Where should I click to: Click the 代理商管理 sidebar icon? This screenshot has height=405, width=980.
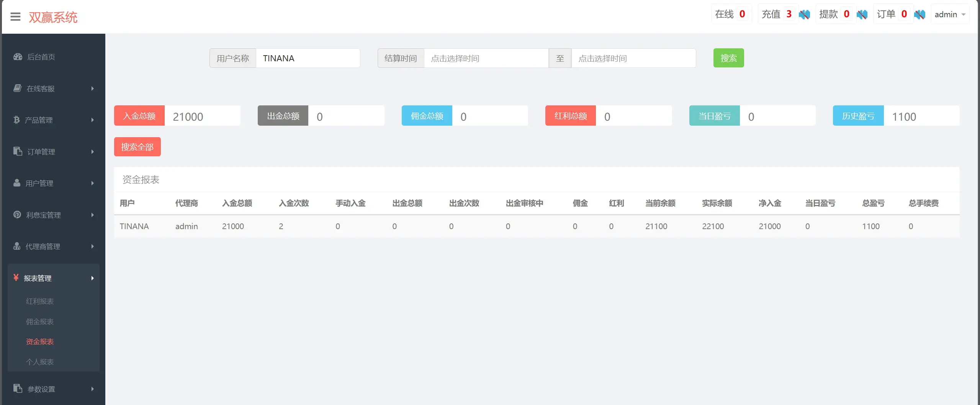click(17, 246)
